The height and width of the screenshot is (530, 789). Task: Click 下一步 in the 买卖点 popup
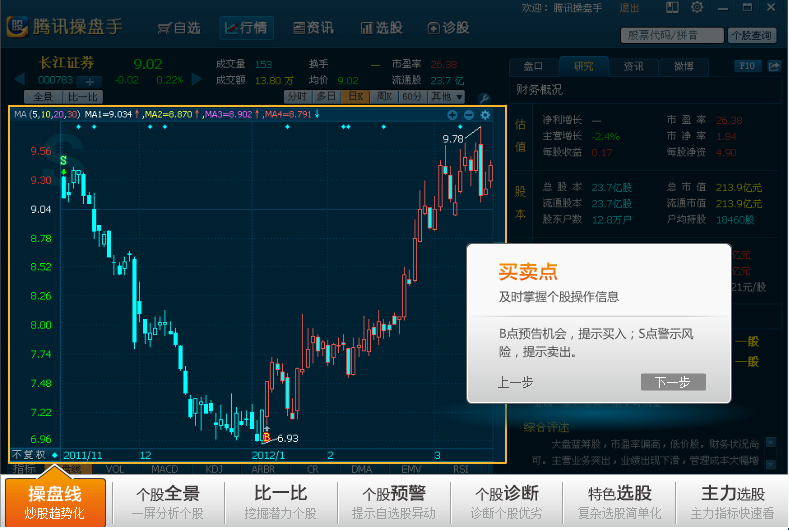673,382
